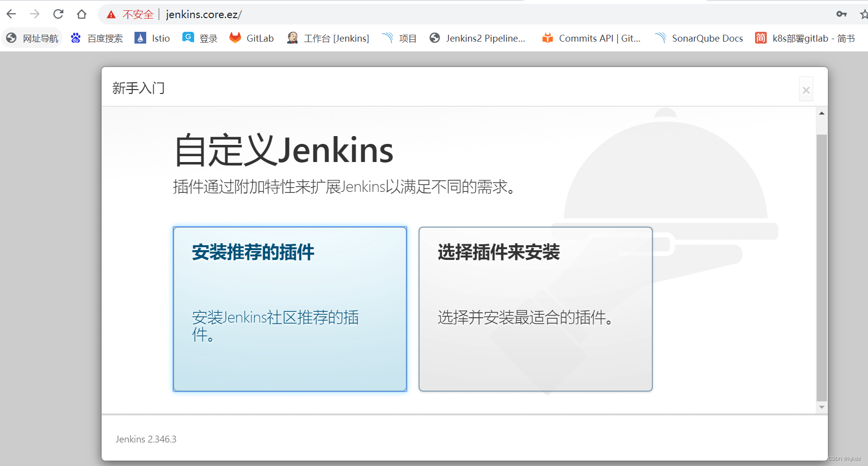
Task: Click the 不安全 security label
Action: [138, 15]
